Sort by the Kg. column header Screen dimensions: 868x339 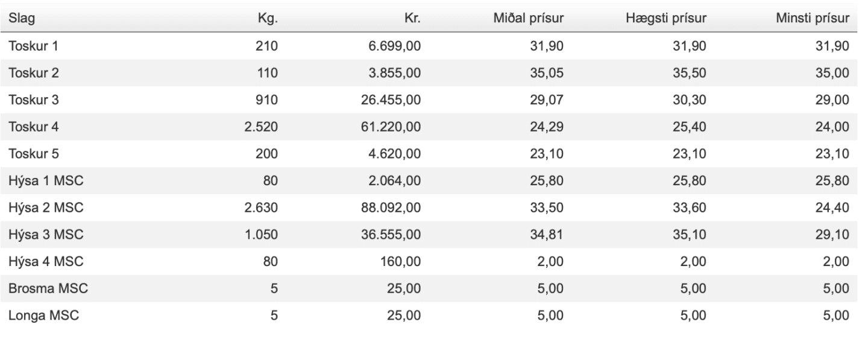266,19
